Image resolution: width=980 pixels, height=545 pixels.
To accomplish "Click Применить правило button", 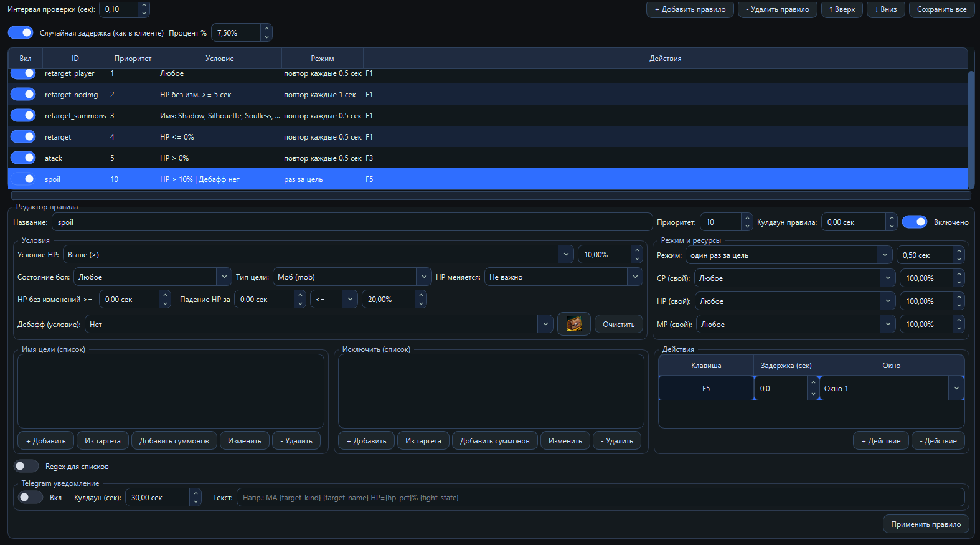I will (x=925, y=524).
